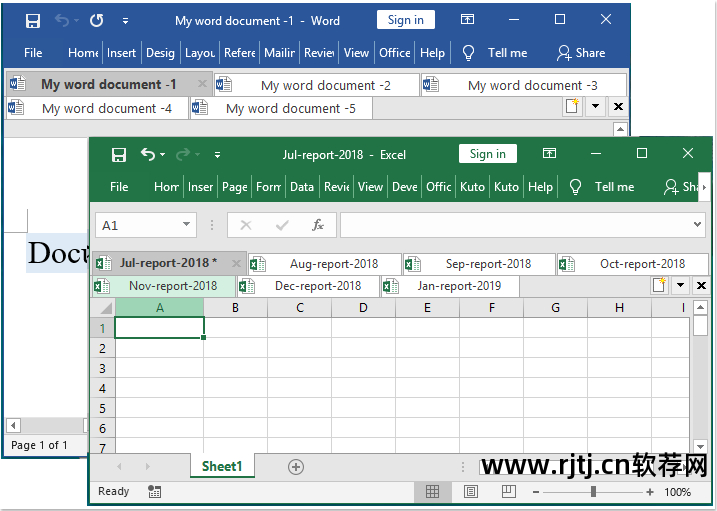The width and height of the screenshot is (717, 511).
Task: Open the Insert tab in Word ribbon
Action: pos(121,53)
